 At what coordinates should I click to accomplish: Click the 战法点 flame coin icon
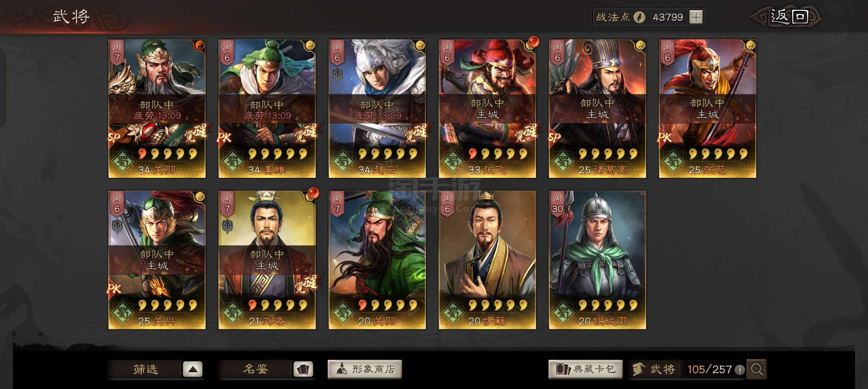pyautogui.click(x=639, y=17)
